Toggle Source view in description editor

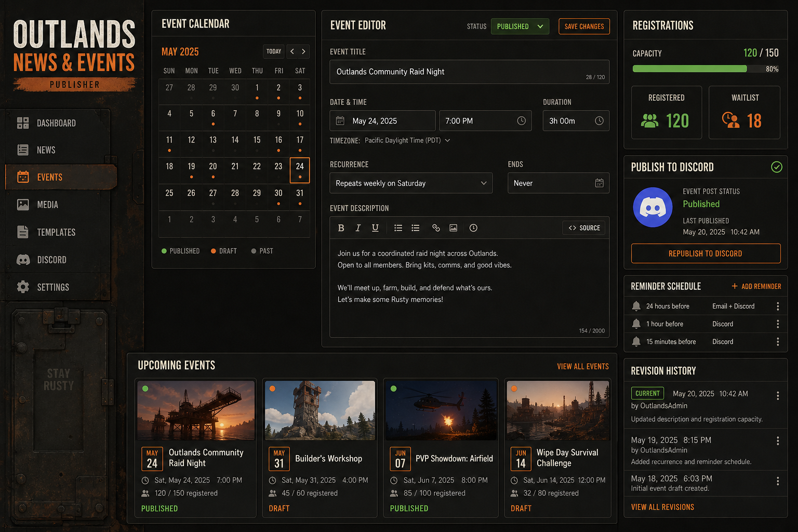(x=584, y=228)
